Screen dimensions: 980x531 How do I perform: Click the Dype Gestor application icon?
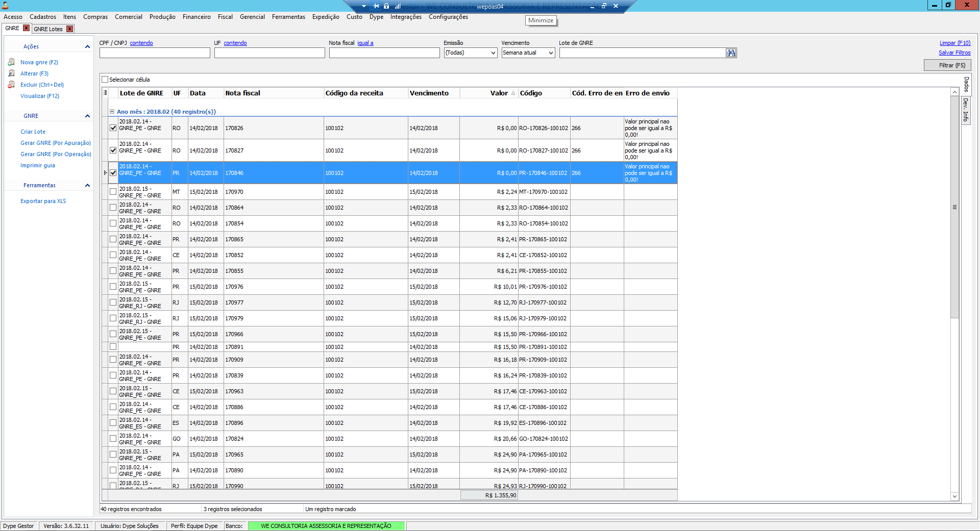(5, 6)
